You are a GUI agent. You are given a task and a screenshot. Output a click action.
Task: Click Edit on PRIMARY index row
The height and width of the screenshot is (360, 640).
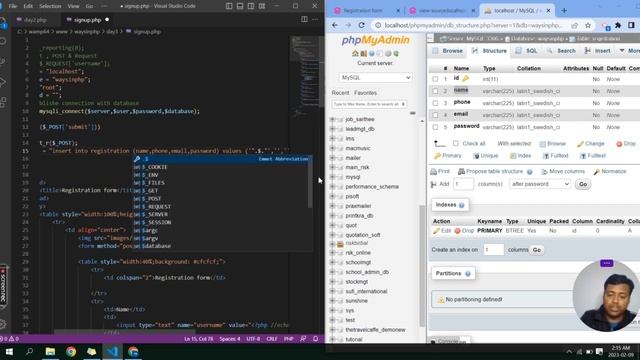442,231
